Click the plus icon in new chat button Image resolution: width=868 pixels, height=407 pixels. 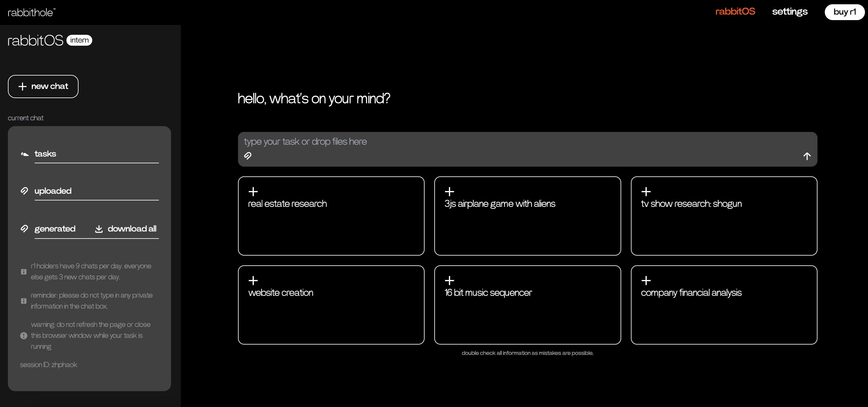22,87
